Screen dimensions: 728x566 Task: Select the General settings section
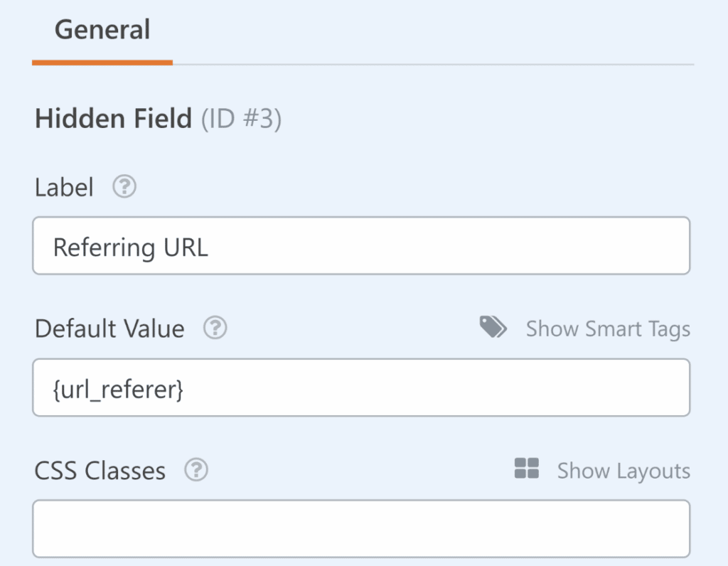[102, 30]
